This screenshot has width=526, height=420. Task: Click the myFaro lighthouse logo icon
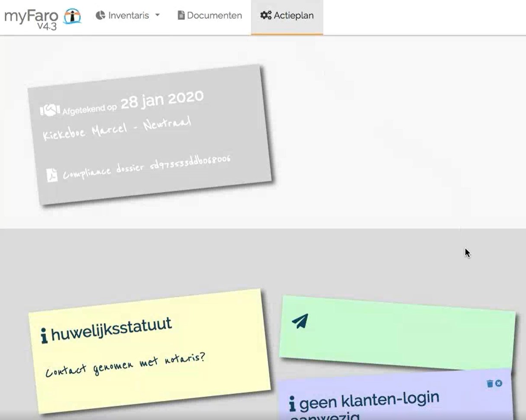(x=72, y=16)
